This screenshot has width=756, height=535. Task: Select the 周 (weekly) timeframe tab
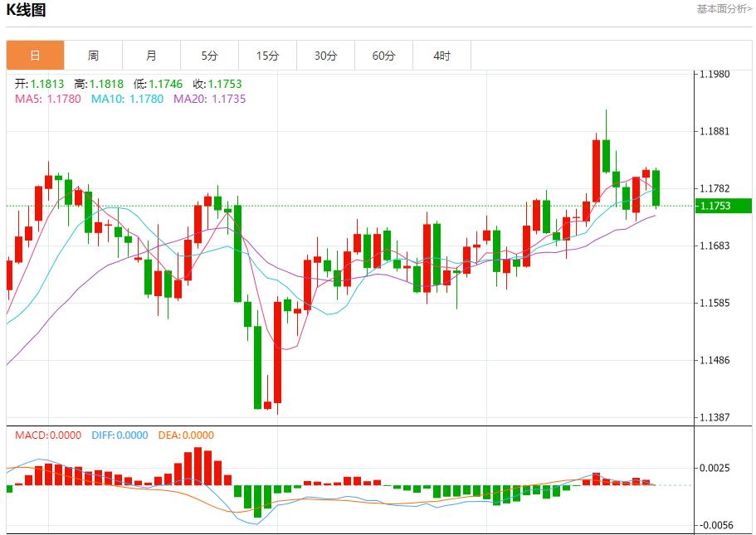click(x=93, y=55)
